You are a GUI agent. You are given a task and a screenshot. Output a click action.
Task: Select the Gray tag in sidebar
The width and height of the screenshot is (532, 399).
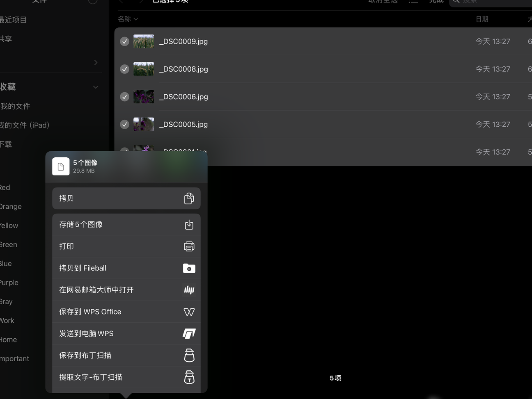[x=6, y=301]
